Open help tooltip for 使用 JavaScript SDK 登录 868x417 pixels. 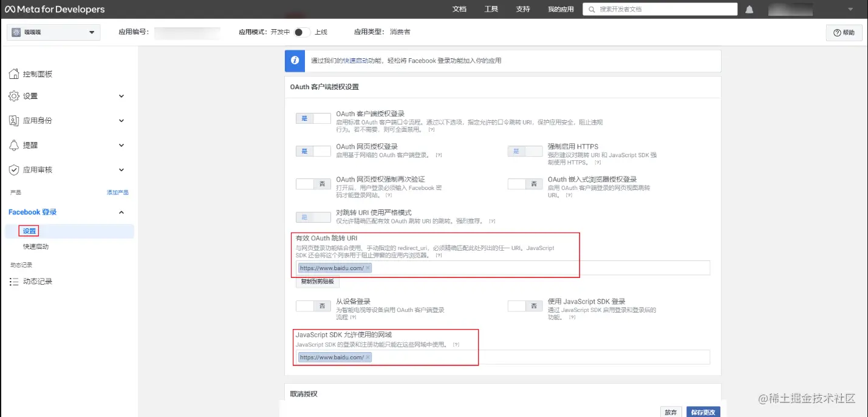point(572,317)
